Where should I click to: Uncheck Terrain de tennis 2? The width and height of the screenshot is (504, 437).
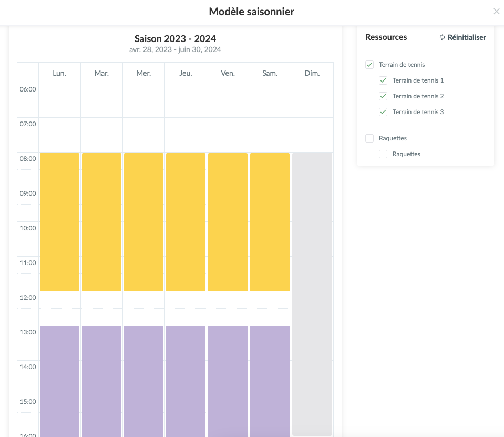pyautogui.click(x=383, y=96)
